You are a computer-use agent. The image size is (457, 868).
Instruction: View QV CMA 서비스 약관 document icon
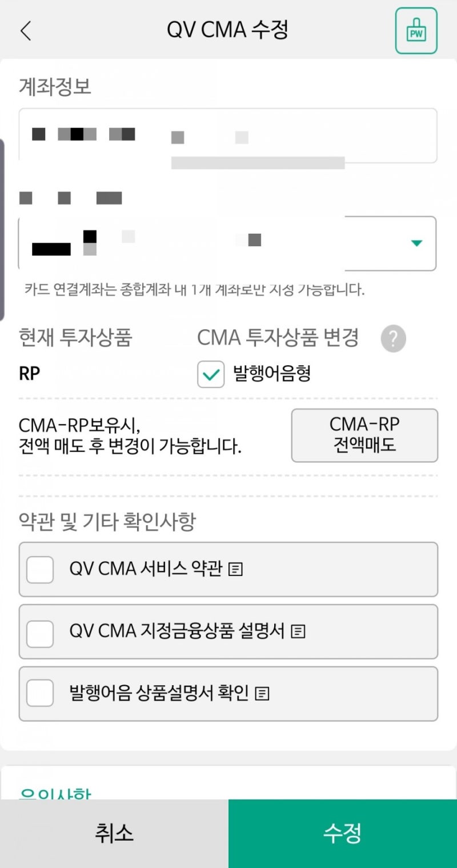[235, 569]
